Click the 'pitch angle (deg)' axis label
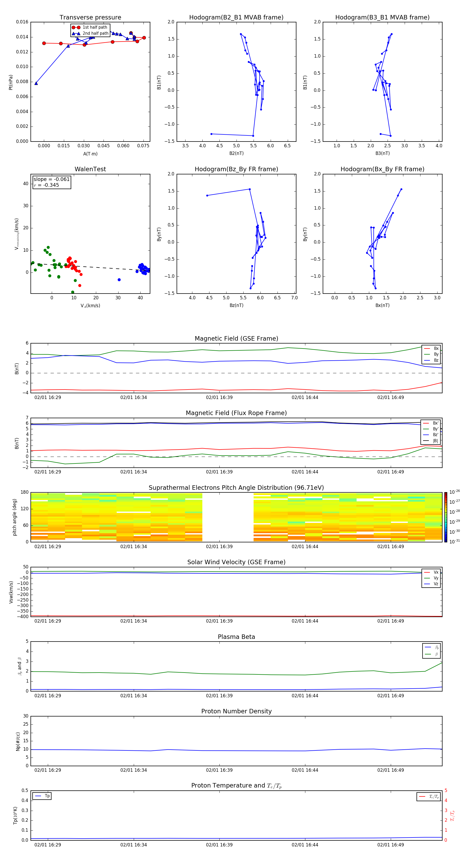473x868 pixels. 14,517
